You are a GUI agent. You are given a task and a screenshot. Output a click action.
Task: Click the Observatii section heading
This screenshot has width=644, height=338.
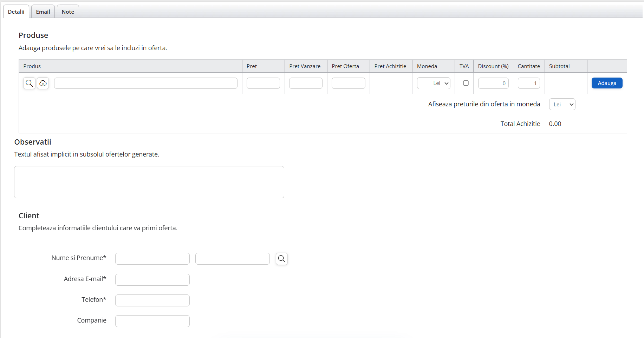[x=33, y=142]
